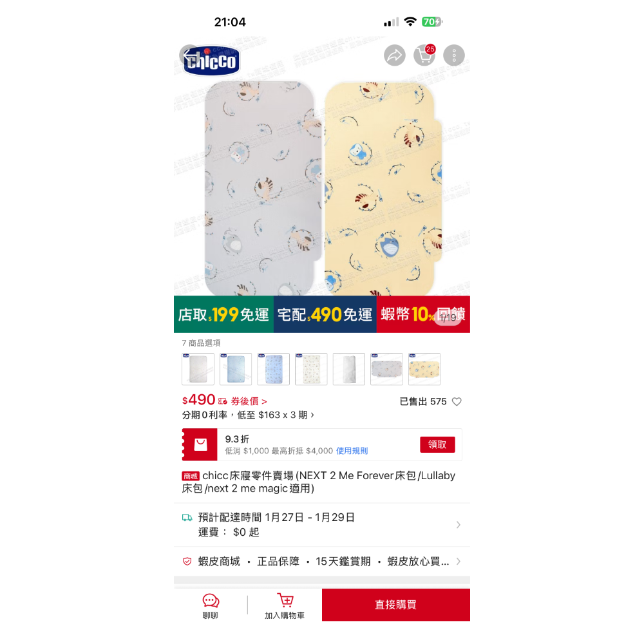Expand delivery time details chevron

coord(459,524)
